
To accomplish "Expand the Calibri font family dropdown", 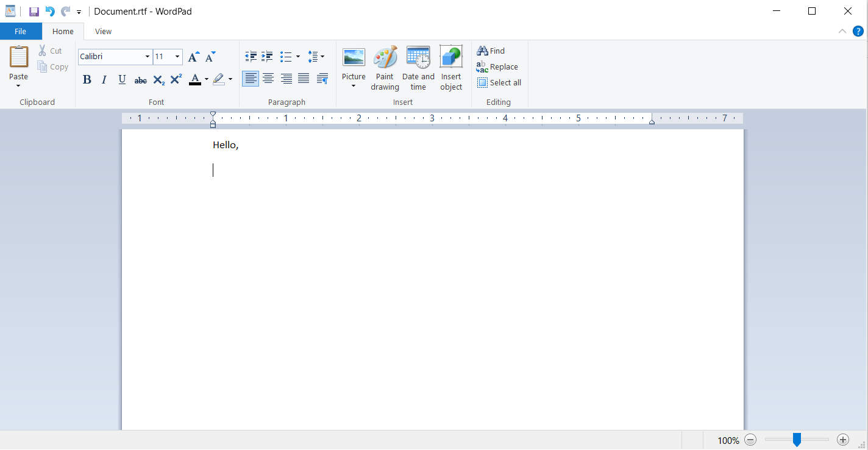I will (148, 57).
